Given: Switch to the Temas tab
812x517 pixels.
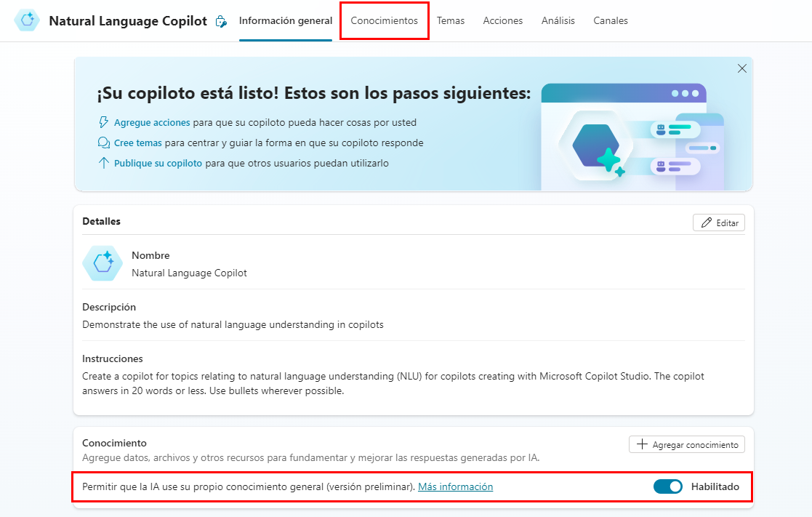Looking at the screenshot, I should point(451,21).
